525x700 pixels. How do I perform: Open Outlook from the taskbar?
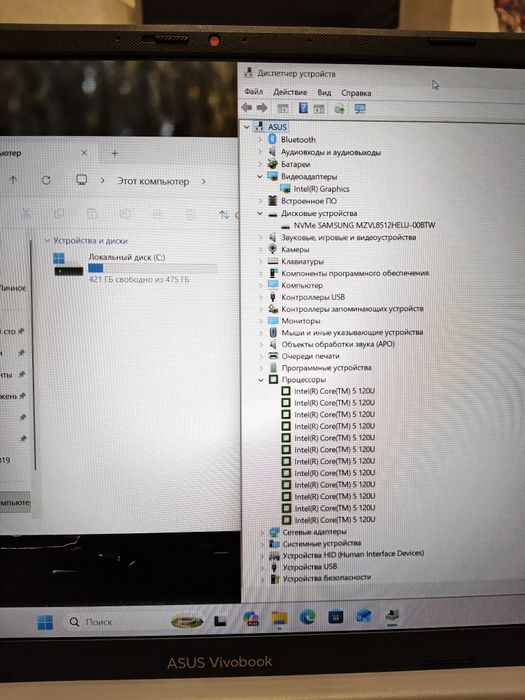(x=364, y=617)
